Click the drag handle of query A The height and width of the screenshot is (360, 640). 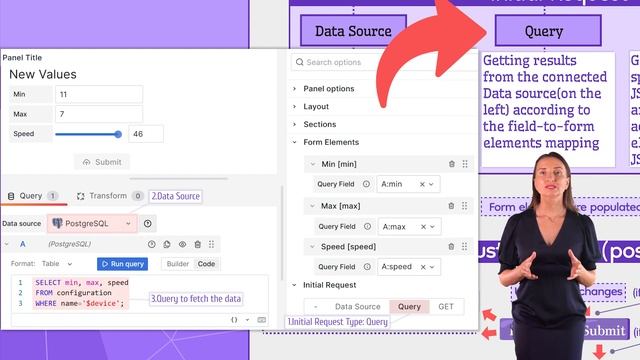click(x=211, y=244)
